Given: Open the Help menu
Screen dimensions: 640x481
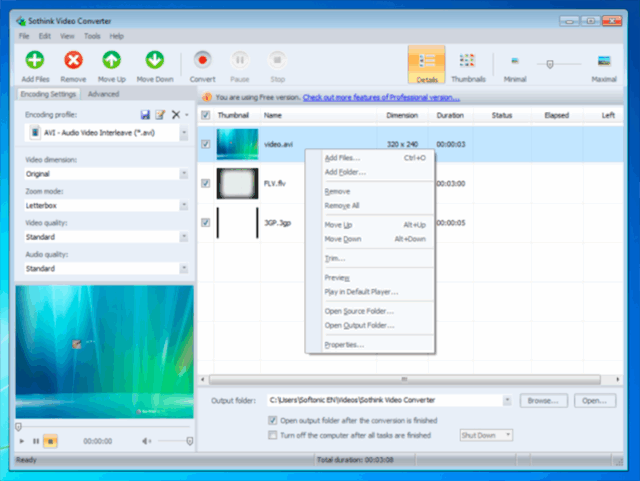Looking at the screenshot, I should point(116,36).
